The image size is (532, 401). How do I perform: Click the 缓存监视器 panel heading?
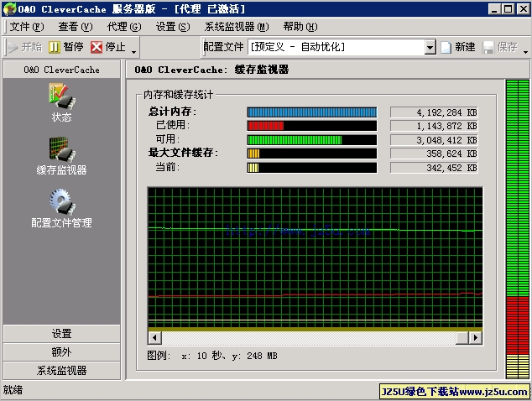tap(211, 70)
